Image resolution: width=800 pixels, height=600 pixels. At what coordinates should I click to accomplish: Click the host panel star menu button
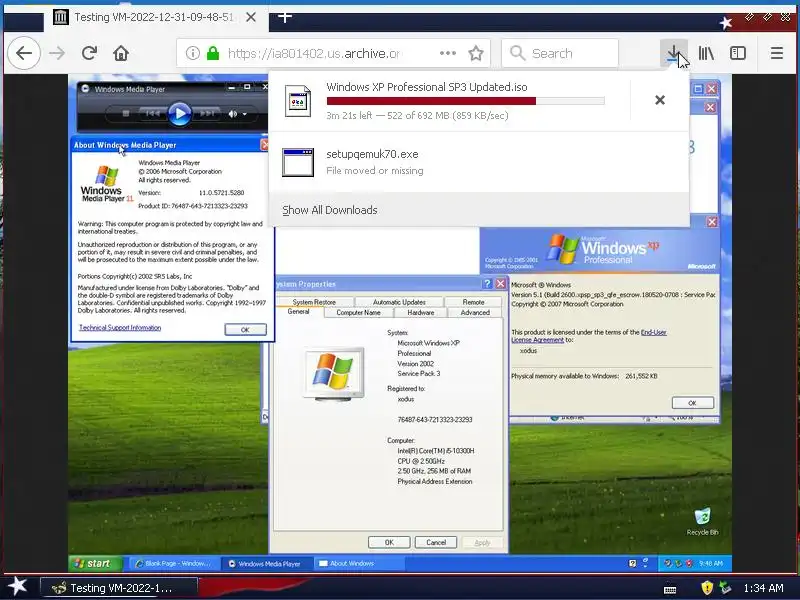(x=18, y=587)
